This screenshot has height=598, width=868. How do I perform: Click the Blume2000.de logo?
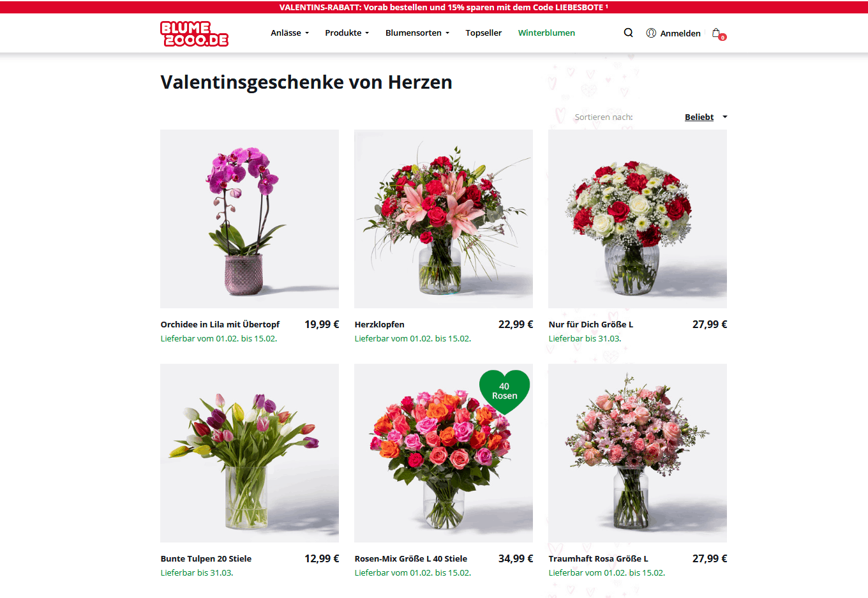[x=194, y=34]
